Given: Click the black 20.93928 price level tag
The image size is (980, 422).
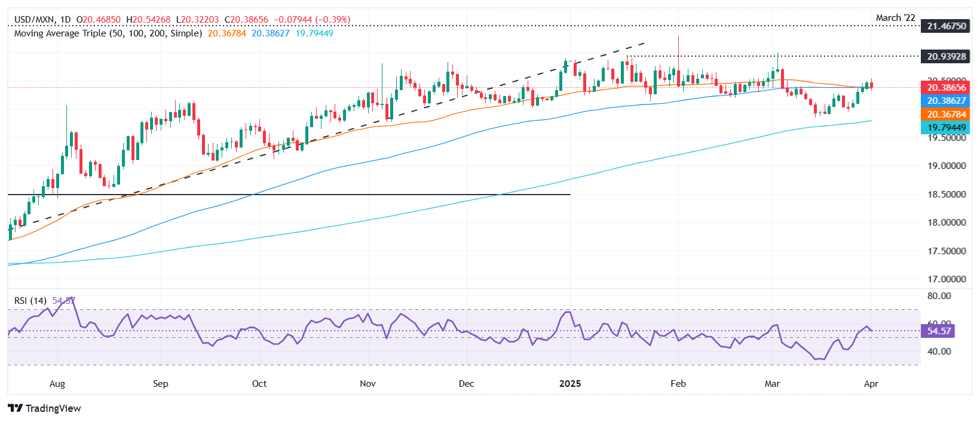Looking at the screenshot, I should click(946, 57).
